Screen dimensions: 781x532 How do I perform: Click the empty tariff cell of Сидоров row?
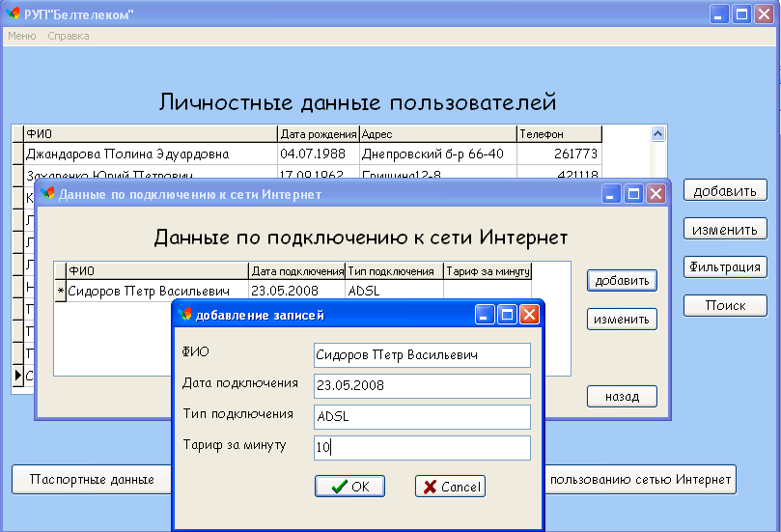[488, 291]
